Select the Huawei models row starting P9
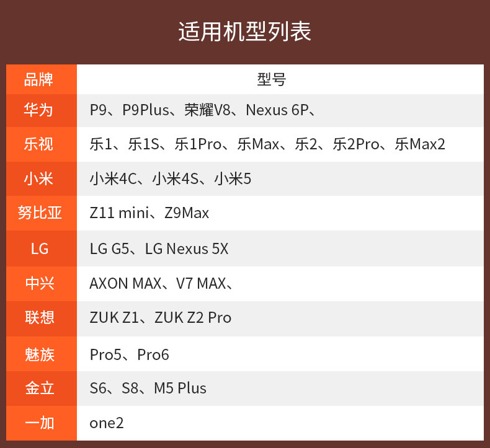Image resolution: width=490 pixels, height=448 pixels. [x=280, y=110]
